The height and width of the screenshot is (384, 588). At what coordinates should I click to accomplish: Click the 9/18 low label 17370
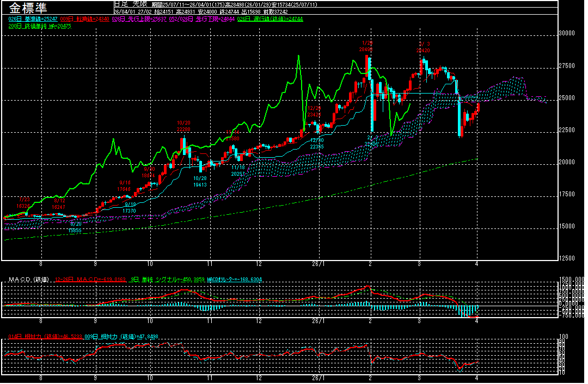tap(129, 210)
